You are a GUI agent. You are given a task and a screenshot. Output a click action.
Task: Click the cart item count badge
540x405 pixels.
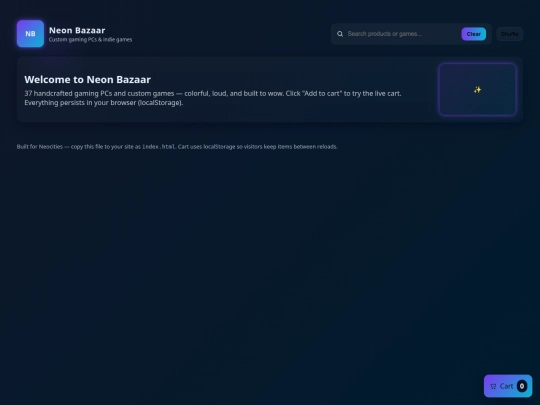tap(522, 386)
